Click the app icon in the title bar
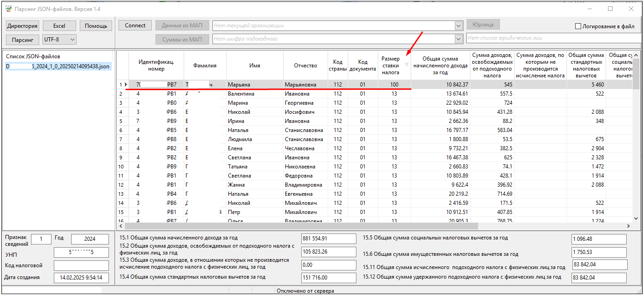Image resolution: width=644 pixels, height=295 pixels. point(9,9)
